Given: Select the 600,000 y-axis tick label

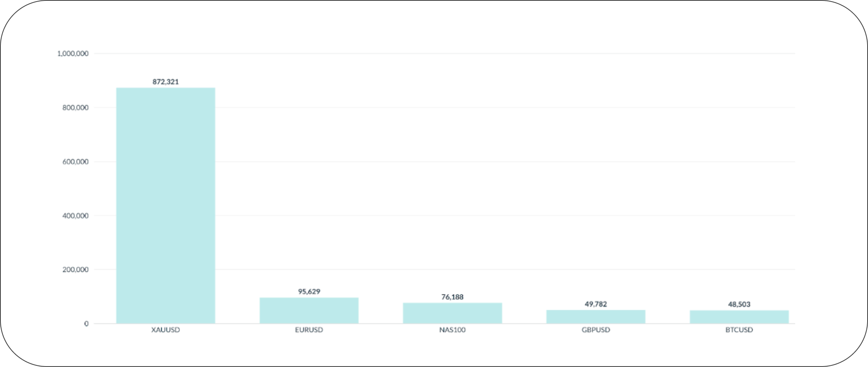Looking at the screenshot, I should pyautogui.click(x=75, y=162).
